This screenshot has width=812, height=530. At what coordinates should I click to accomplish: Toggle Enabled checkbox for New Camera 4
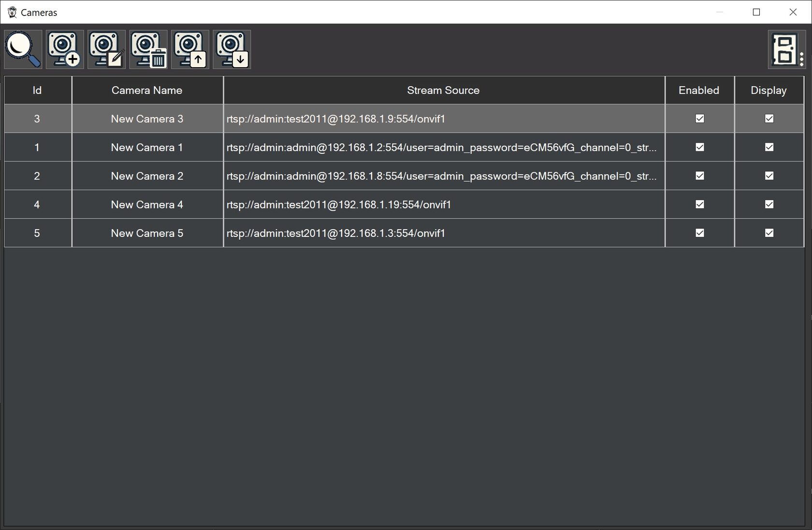(x=699, y=204)
